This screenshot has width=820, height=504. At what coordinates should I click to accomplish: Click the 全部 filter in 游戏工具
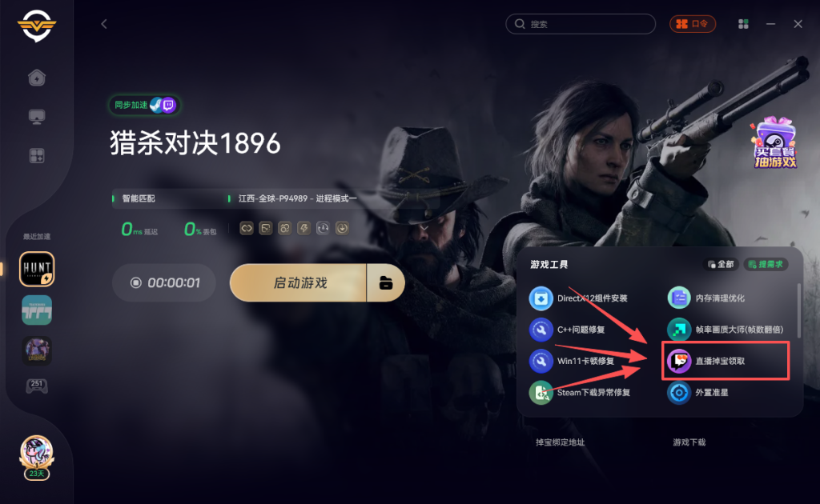click(x=721, y=264)
